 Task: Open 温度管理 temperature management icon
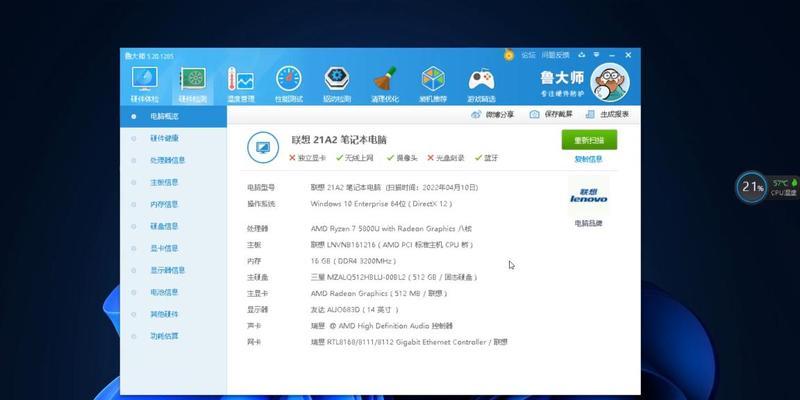coord(241,84)
